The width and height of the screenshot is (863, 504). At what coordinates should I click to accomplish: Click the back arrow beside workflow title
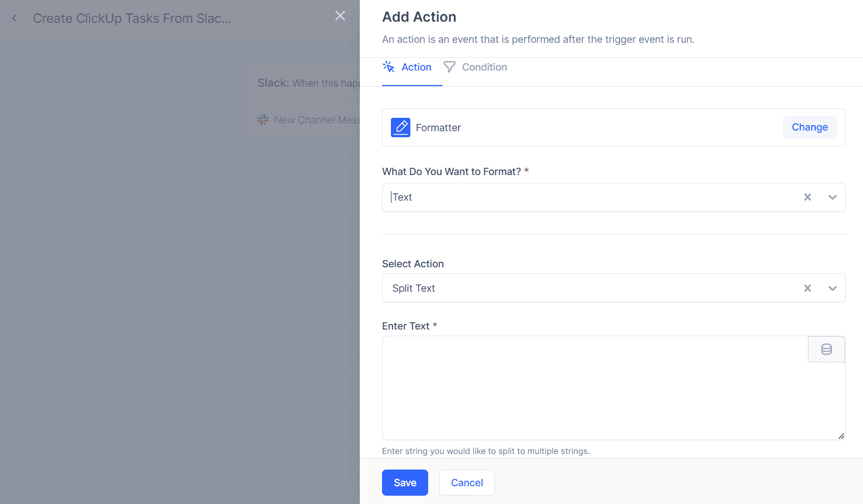click(x=14, y=18)
